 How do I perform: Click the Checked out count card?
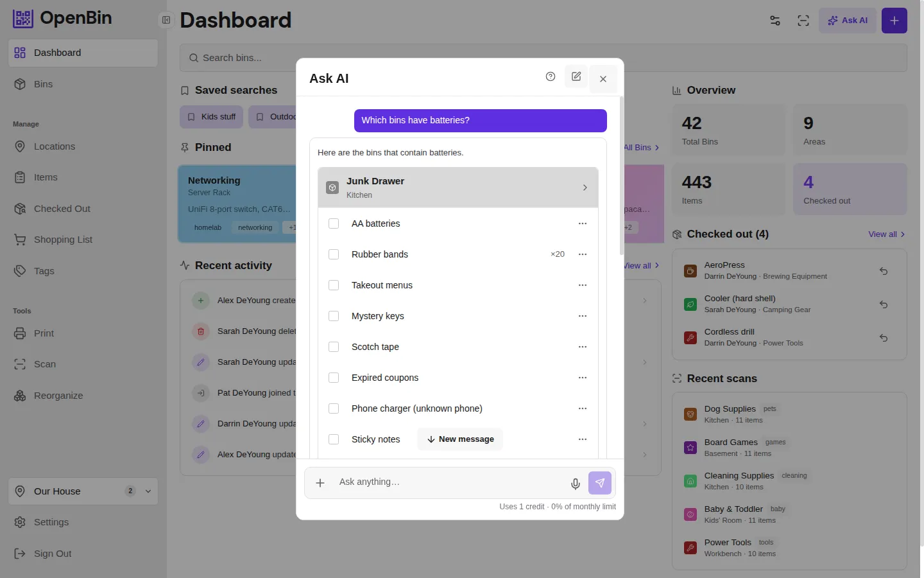(850, 189)
